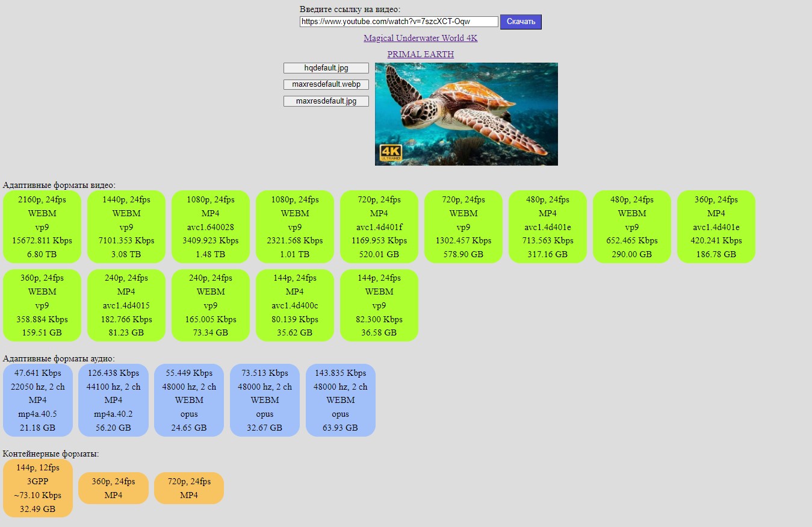Select 143.835 Kbps opus audio

341,400
